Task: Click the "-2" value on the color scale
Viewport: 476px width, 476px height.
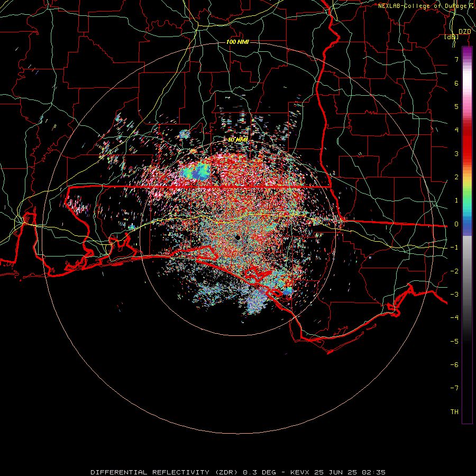Action: tap(454, 271)
